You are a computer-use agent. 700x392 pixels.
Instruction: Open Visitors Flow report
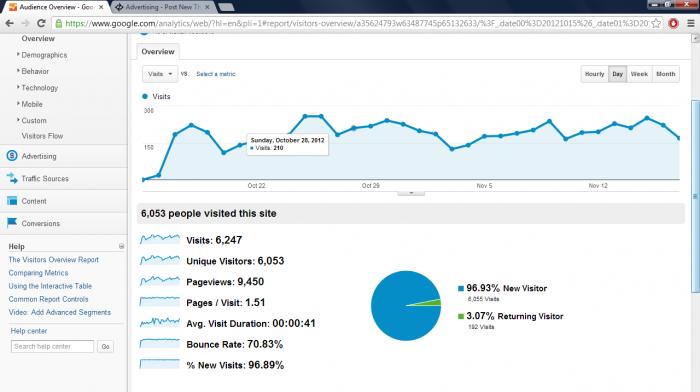point(42,136)
